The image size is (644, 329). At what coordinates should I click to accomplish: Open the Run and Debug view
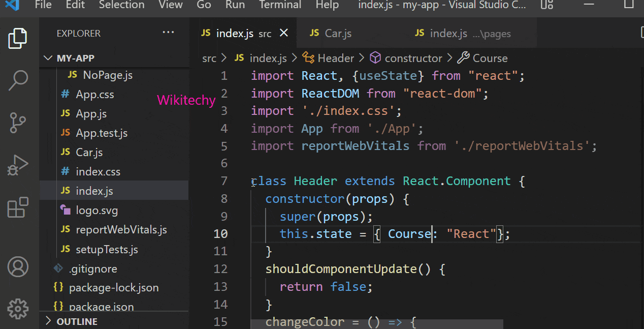point(18,165)
